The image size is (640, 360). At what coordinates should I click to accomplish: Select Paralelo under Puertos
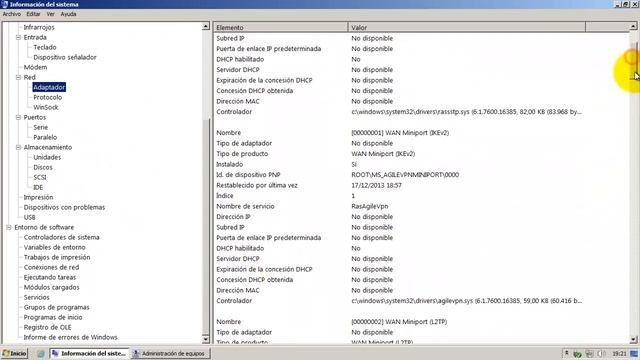(x=45, y=138)
